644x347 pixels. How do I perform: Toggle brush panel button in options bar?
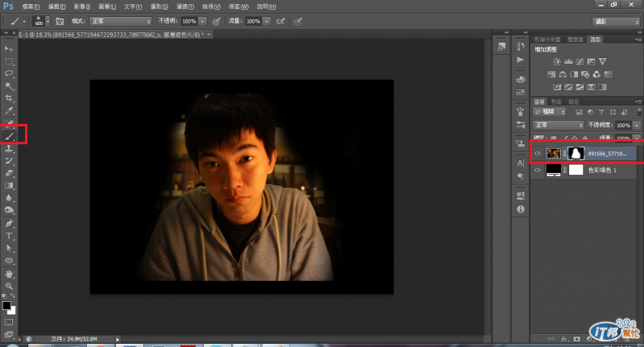(x=60, y=22)
